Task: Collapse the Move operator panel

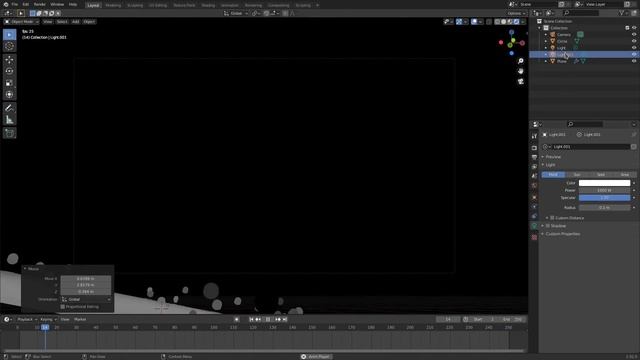Action: click(25, 269)
